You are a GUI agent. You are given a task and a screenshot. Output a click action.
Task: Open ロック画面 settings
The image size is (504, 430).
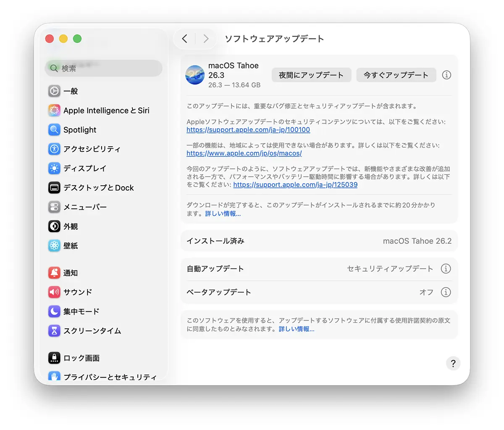[81, 358]
